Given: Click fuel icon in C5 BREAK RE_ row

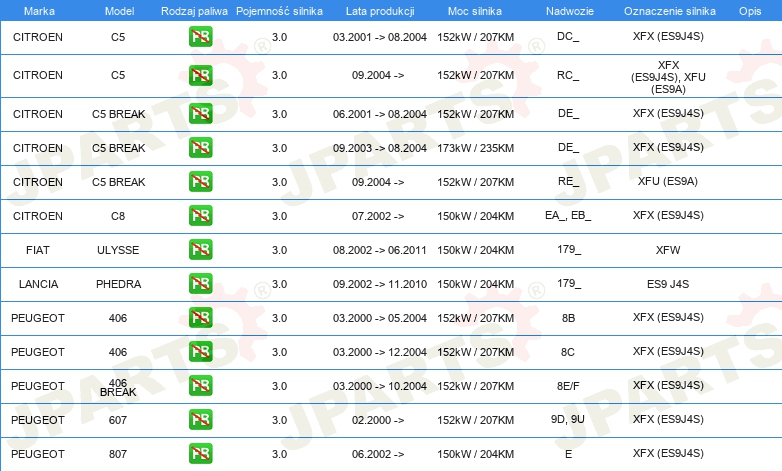Looking at the screenshot, I should coord(200,182).
